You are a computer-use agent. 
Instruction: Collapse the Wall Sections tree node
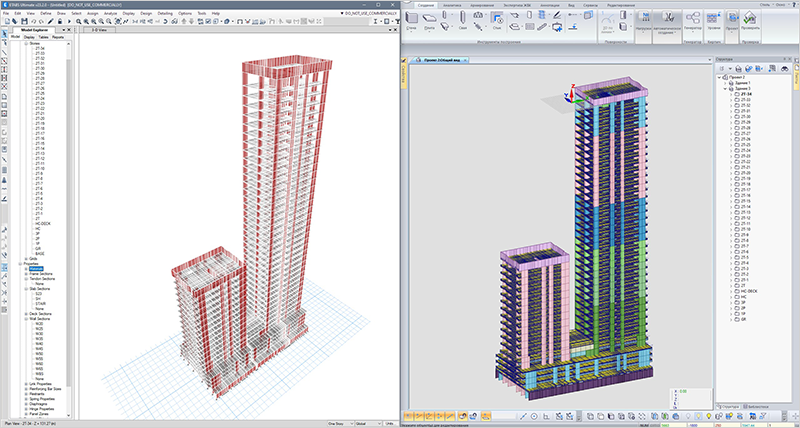click(x=26, y=319)
